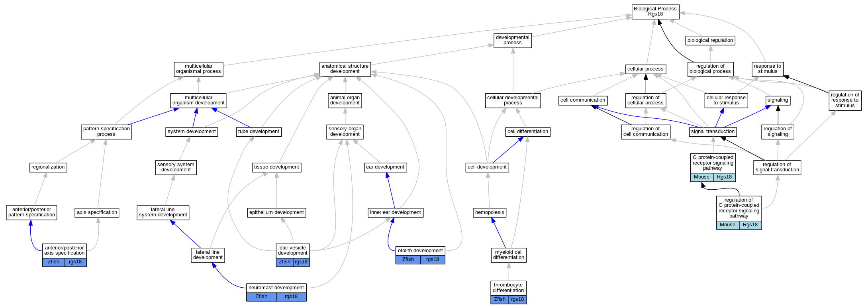Click the 'cell differentiation' node
Screen dimensions: 868x308
[528, 132]
